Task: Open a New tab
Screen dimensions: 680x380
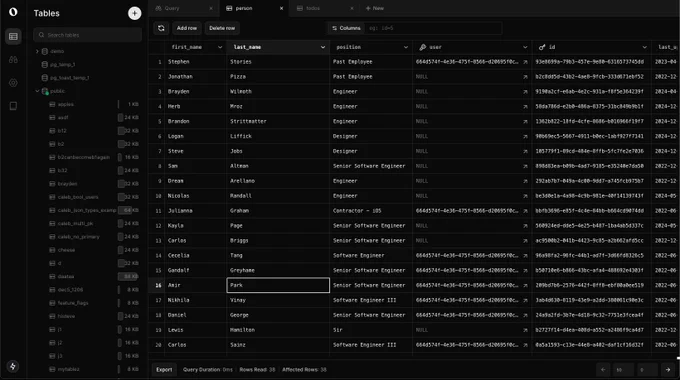Action: (x=375, y=8)
